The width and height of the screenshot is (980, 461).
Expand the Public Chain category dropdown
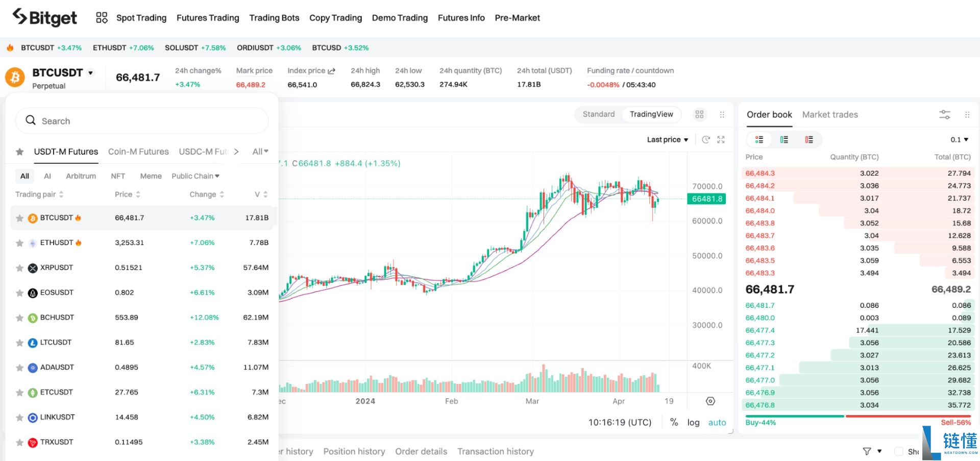tap(195, 176)
